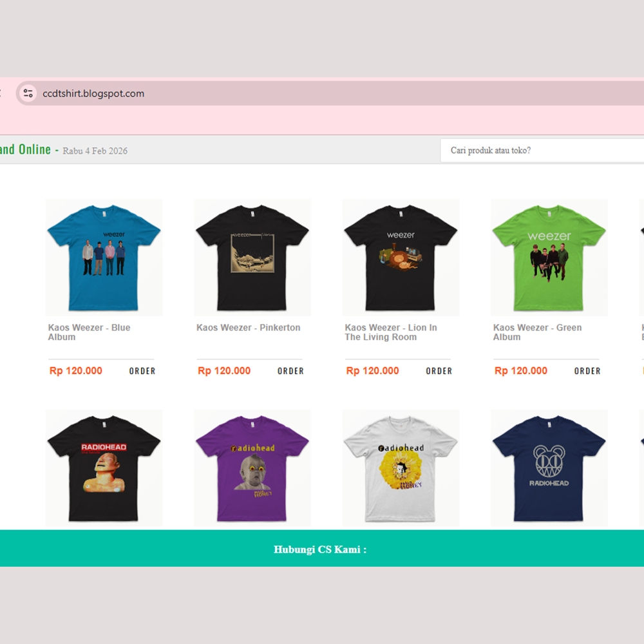This screenshot has width=644, height=644.
Task: Click the site settings icon in the address bar
Action: coord(27,93)
